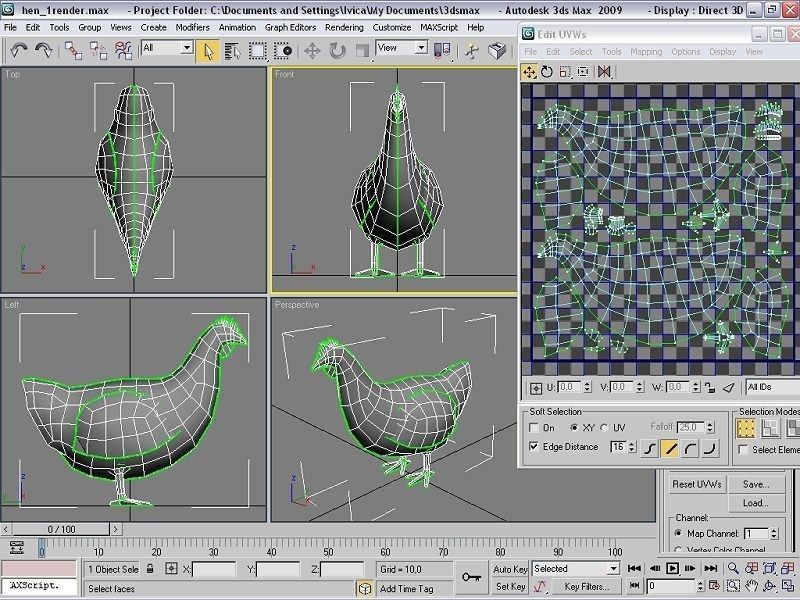
Task: Activate the Select and Link tool
Action: (x=73, y=51)
